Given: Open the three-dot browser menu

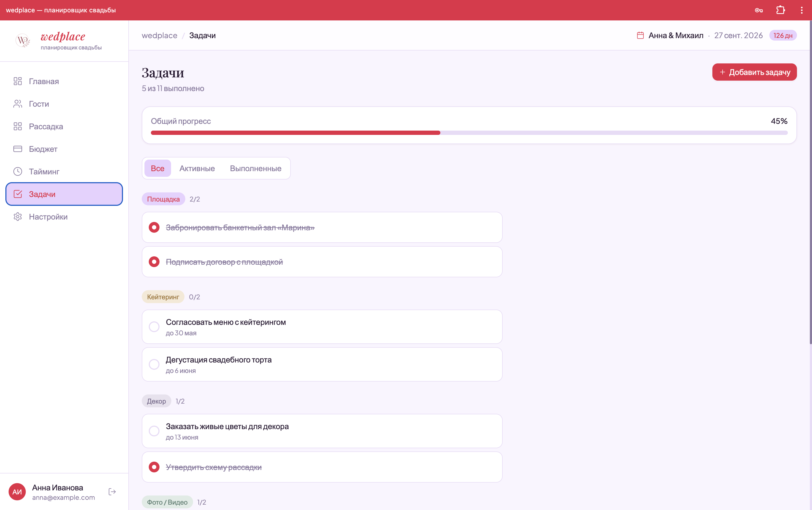Looking at the screenshot, I should coord(802,10).
